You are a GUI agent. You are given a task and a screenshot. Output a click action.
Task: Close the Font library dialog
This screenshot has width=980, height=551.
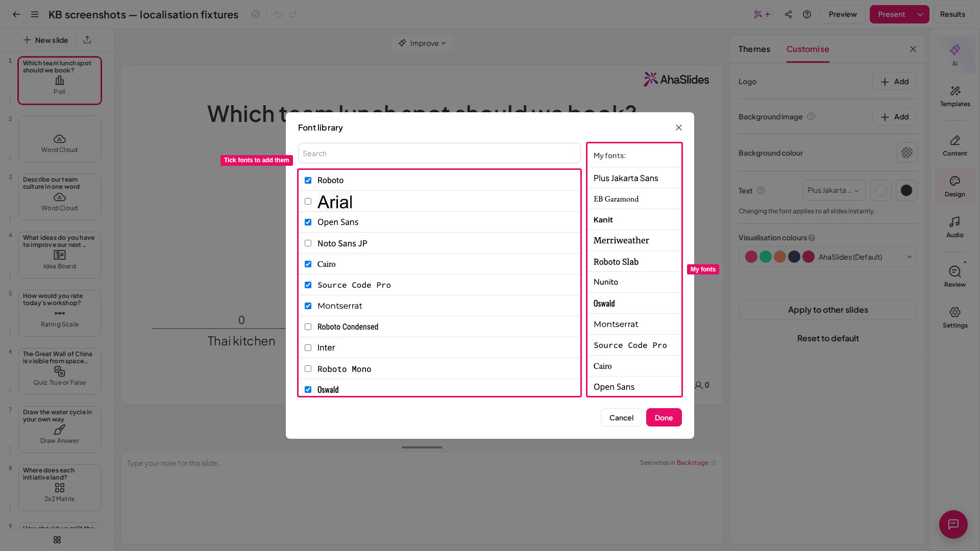678,128
